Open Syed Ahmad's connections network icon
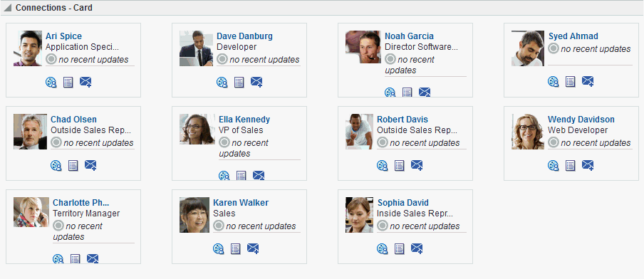644x279 pixels. click(554, 82)
